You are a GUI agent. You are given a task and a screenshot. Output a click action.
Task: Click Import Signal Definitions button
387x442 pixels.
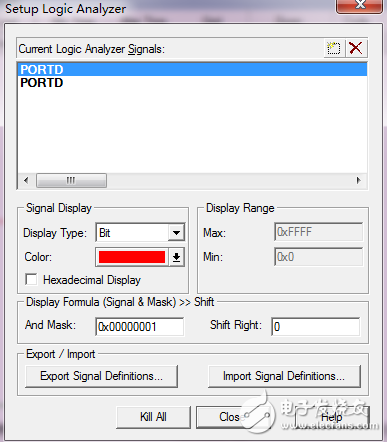tap(284, 376)
